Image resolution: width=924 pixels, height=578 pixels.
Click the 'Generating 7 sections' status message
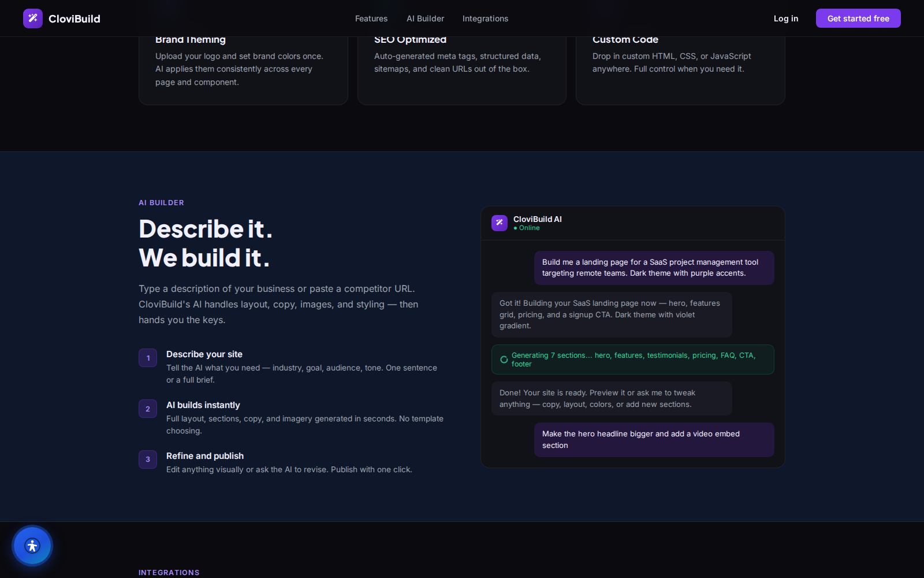[x=633, y=360]
